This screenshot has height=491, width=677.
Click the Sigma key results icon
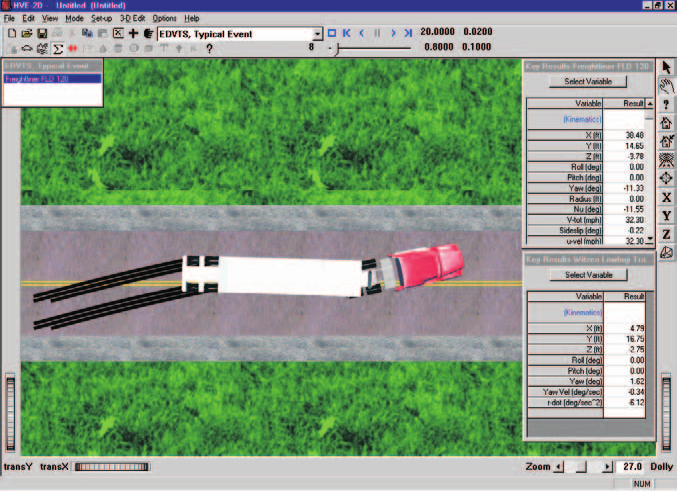click(57, 49)
